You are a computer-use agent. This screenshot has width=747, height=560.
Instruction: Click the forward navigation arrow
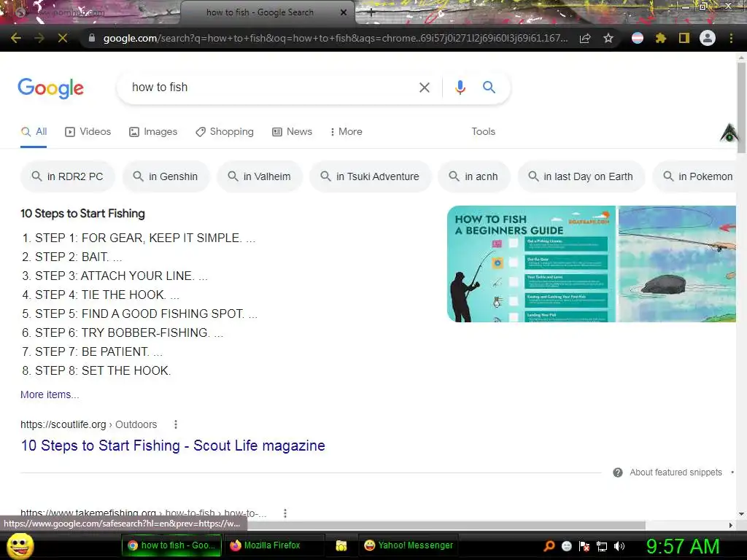(39, 38)
